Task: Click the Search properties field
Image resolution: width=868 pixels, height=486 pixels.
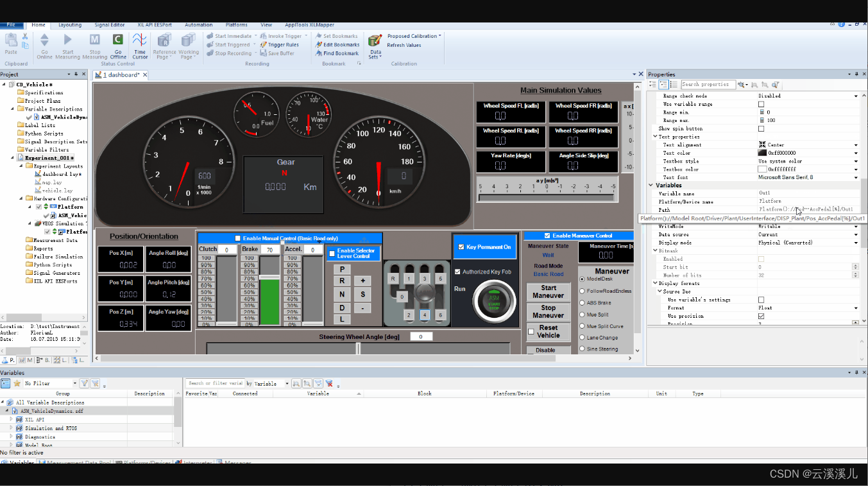Action: (708, 84)
